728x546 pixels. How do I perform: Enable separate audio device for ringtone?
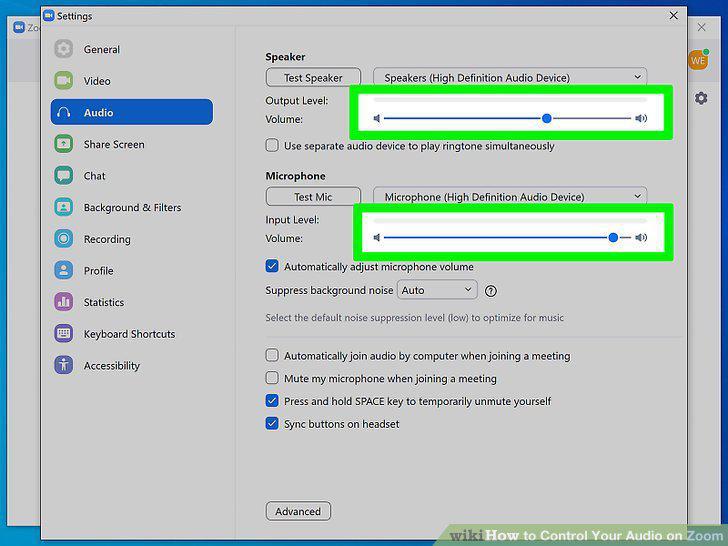(272, 145)
